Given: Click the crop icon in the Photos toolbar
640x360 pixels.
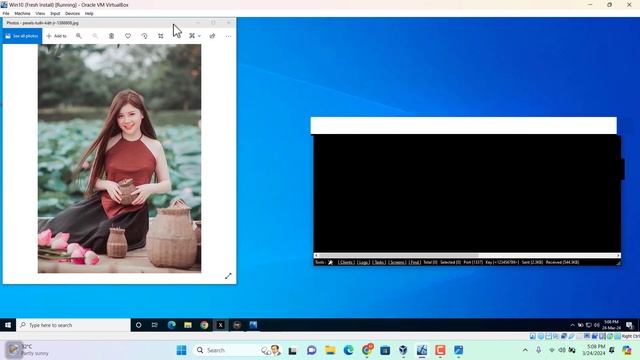Looking at the screenshot, I should (161, 36).
